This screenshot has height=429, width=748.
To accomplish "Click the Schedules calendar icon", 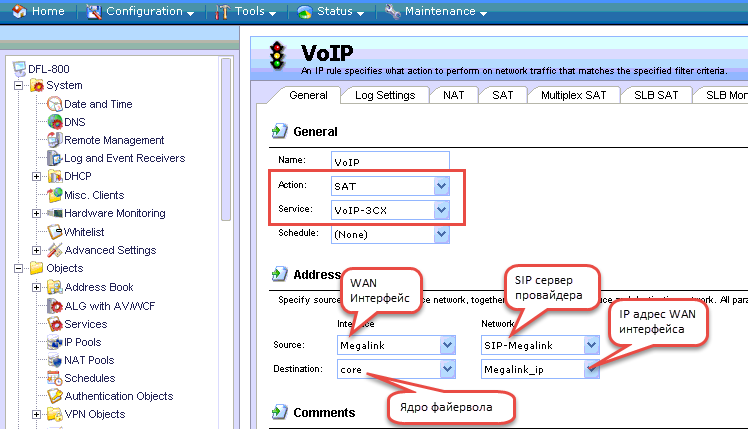I will (55, 378).
